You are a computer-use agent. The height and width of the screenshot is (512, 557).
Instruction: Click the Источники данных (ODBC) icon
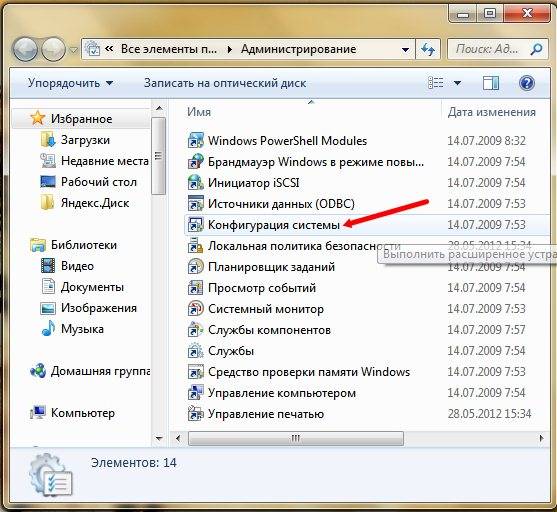coord(195,204)
